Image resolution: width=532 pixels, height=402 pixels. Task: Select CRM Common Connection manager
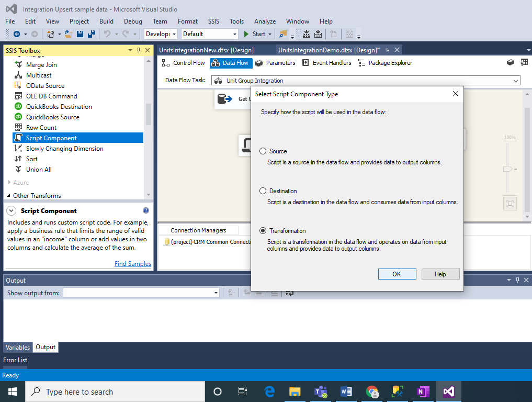pos(208,242)
